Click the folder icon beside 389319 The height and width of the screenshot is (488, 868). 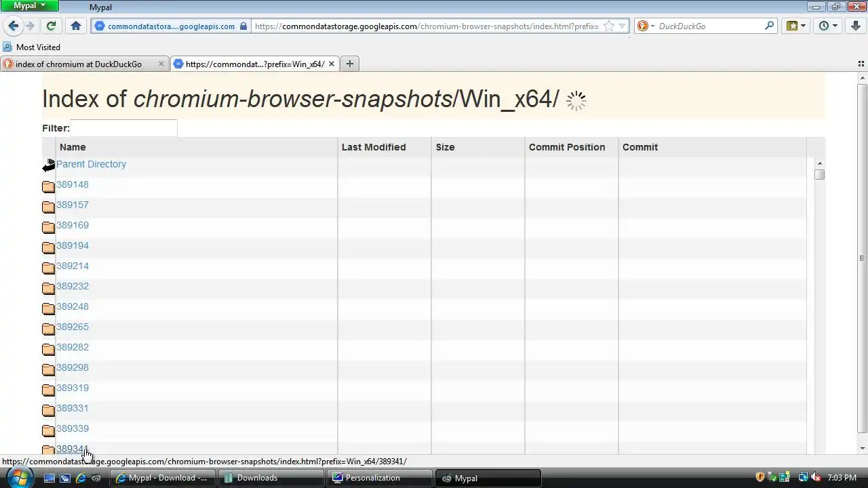pos(49,390)
